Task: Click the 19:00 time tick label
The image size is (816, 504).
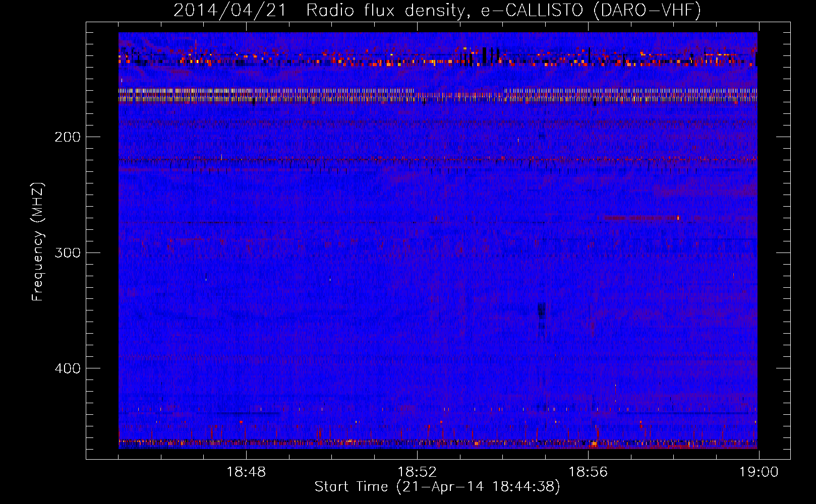Action: pyautogui.click(x=759, y=472)
